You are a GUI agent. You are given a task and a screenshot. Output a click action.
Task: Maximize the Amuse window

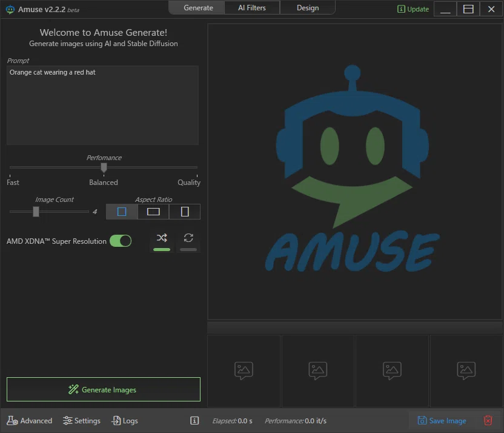468,9
